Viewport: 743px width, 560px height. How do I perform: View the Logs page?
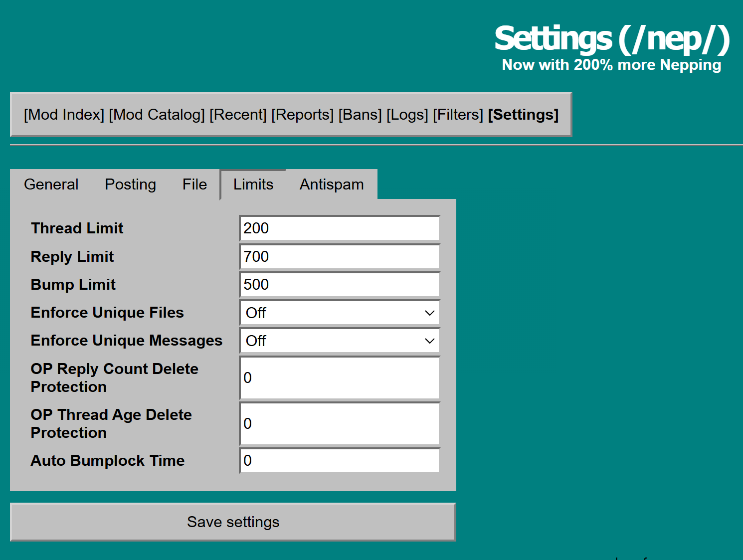point(407,115)
